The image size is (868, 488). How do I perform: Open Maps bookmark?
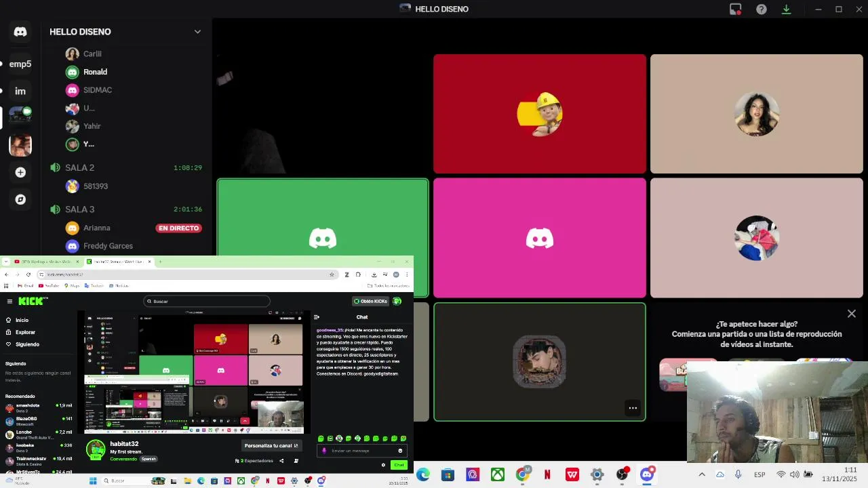click(x=73, y=286)
